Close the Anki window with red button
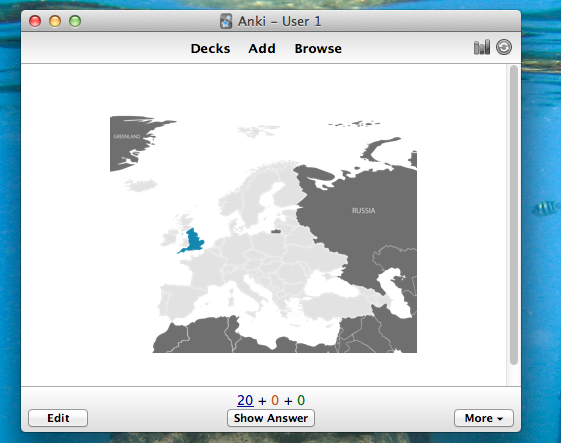The width and height of the screenshot is (561, 443). [x=35, y=21]
